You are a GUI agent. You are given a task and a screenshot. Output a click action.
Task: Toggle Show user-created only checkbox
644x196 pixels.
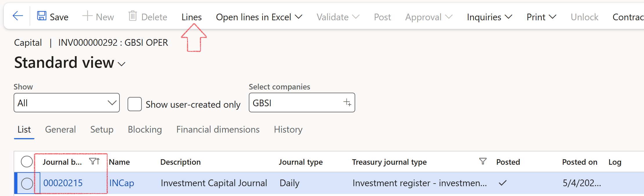pos(135,104)
